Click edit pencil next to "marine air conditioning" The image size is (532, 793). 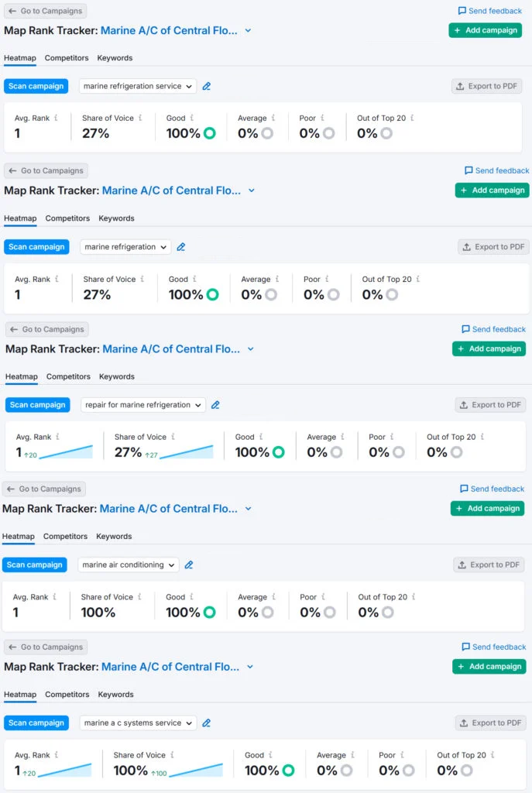(189, 565)
